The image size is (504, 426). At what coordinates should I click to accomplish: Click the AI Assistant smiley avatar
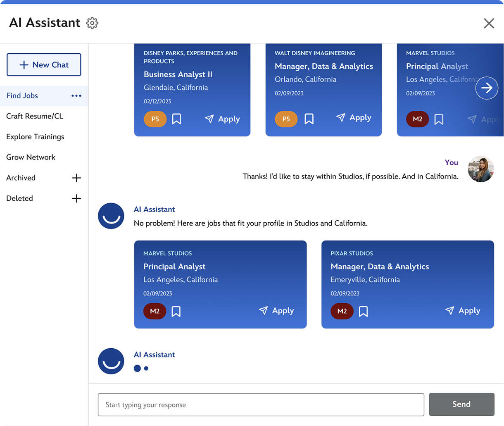pos(111,216)
